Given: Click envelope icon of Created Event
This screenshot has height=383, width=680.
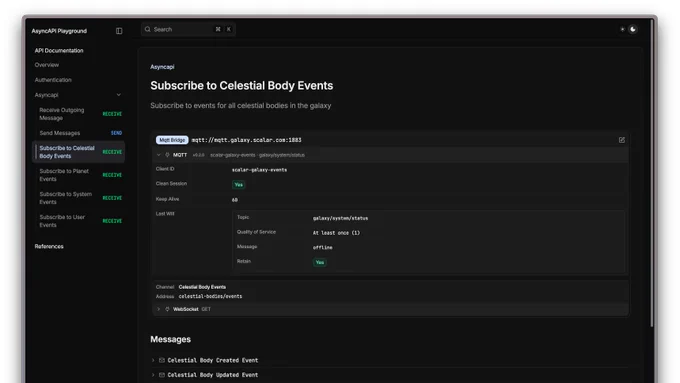Looking at the screenshot, I should 162,360.
